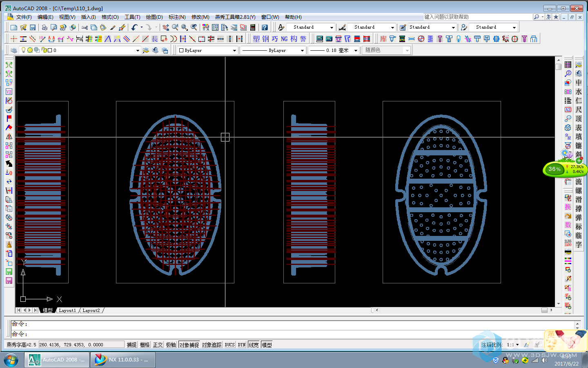Viewport: 588px width, 368px height.
Task: Click the Plot printer icon
Action: point(45,27)
